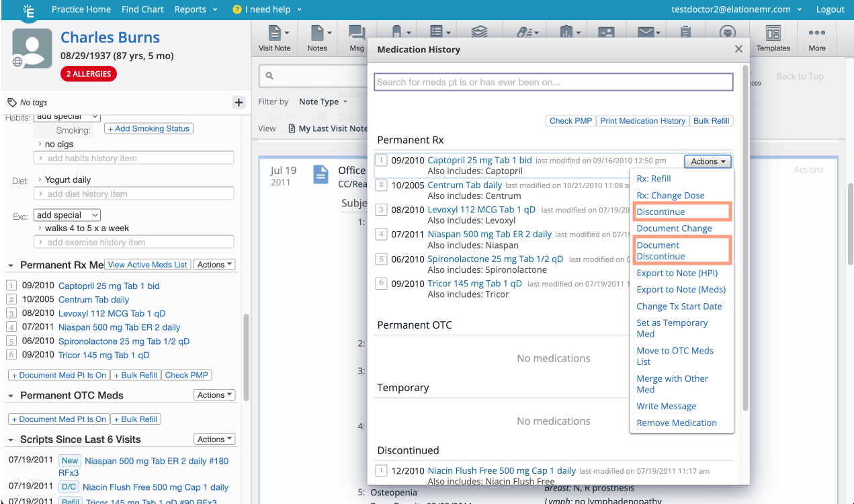The width and height of the screenshot is (854, 504).
Task: Click the clipboard icon in the toolbar
Action: click(685, 32)
